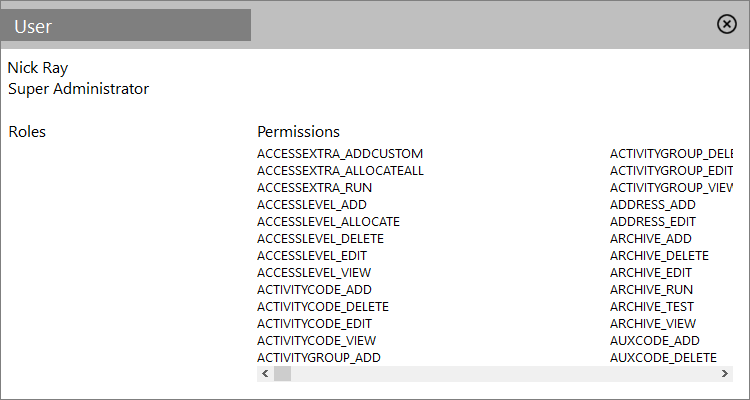This screenshot has height=400, width=750.
Task: Click the left scroll arrow of permissions list
Action: coord(265,374)
